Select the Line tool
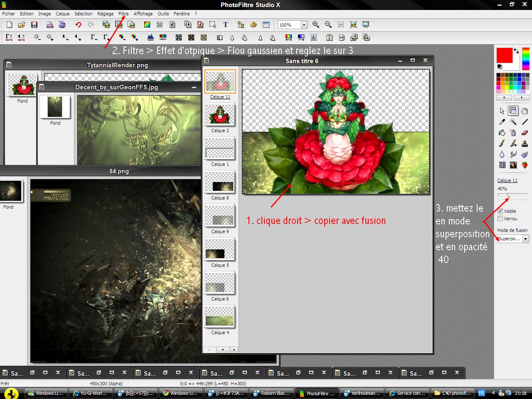 (x=525, y=122)
